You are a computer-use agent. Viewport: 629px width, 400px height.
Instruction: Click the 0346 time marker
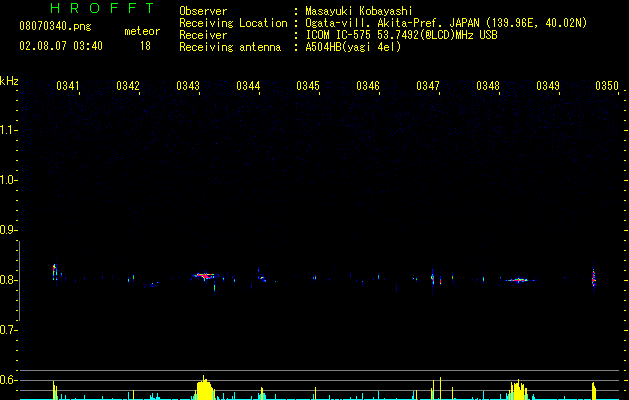pyautogui.click(x=368, y=86)
